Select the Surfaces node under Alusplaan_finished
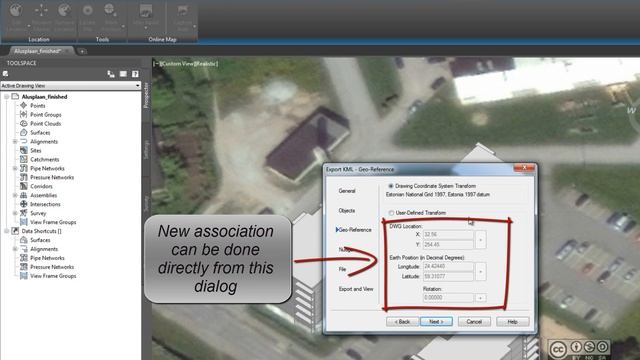 pos(40,133)
